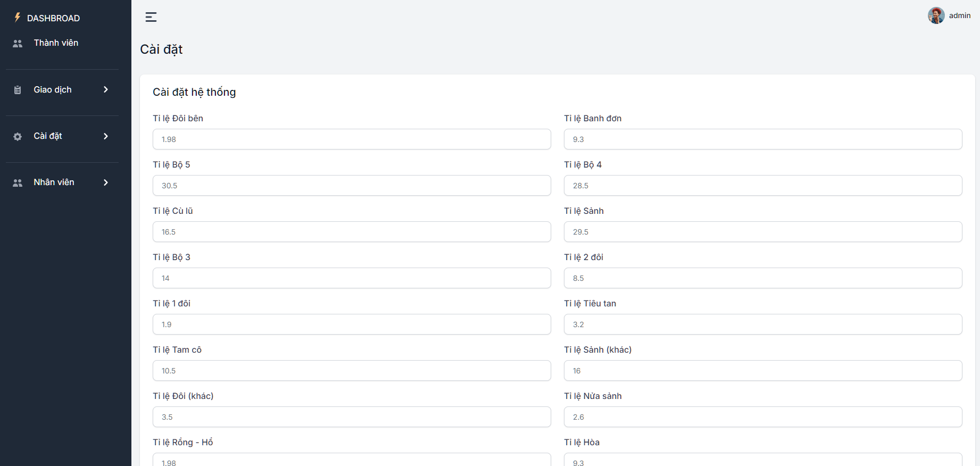This screenshot has height=466, width=980.
Task: Click the Giao dịch clipboard icon
Action: (18, 90)
